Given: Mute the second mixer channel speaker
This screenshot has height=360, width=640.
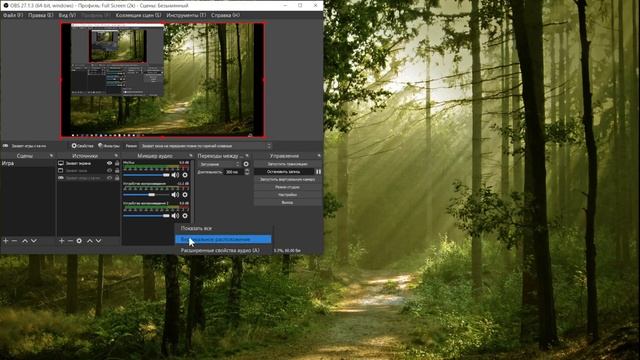Looking at the screenshot, I should [x=175, y=195].
